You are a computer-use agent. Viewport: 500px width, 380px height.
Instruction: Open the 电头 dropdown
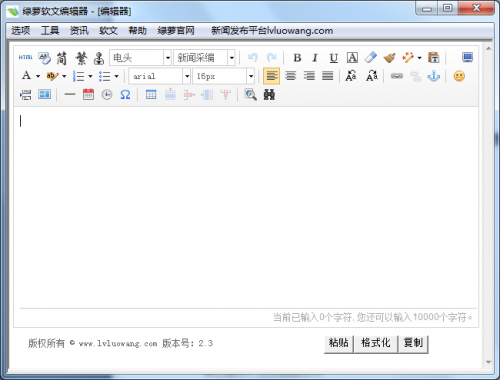tap(168, 58)
